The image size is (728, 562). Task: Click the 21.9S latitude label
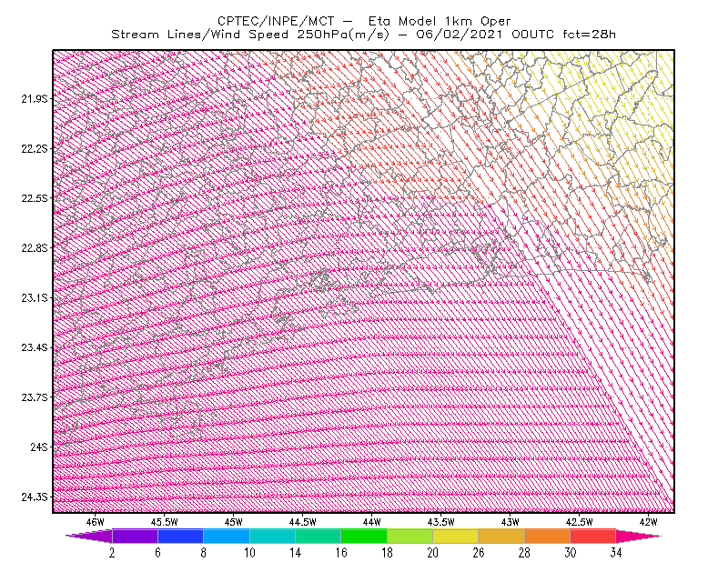pyautogui.click(x=35, y=98)
